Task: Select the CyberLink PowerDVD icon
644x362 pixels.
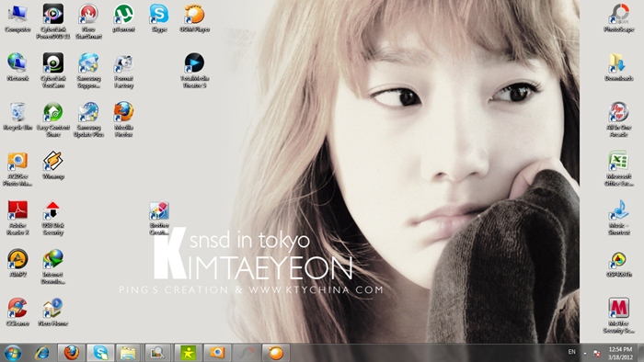Action: [x=53, y=22]
